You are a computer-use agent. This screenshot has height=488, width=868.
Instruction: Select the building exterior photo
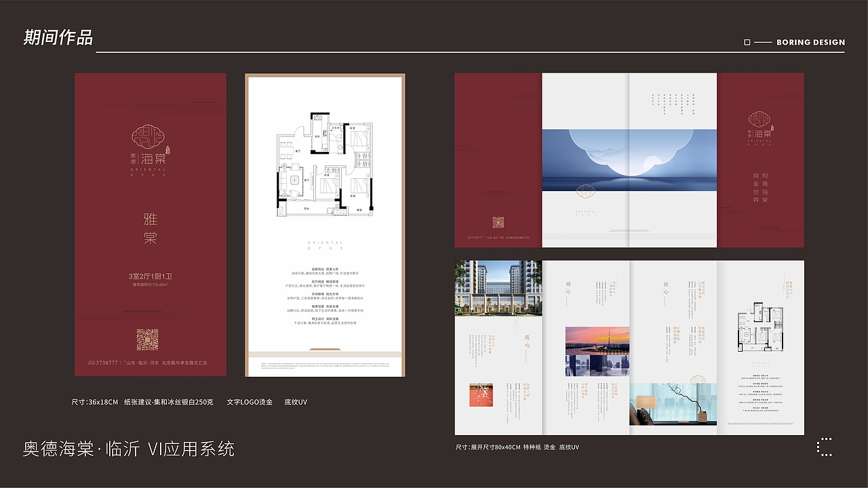point(498,288)
